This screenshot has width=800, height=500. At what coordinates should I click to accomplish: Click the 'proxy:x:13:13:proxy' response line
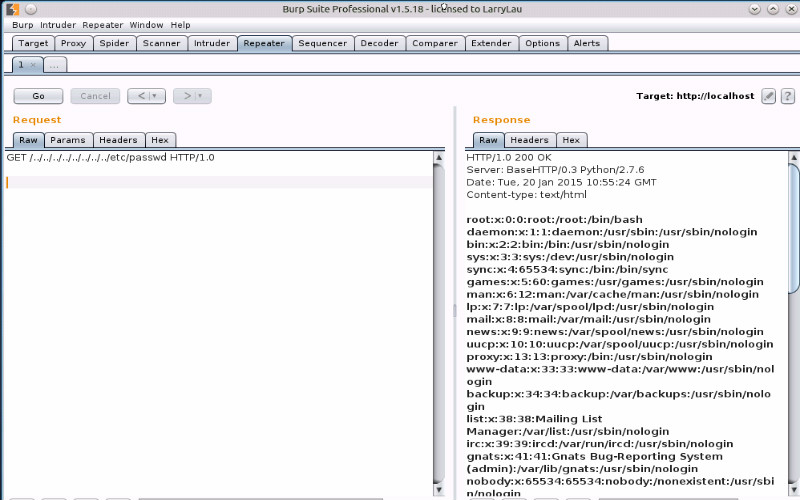[x=589, y=357]
